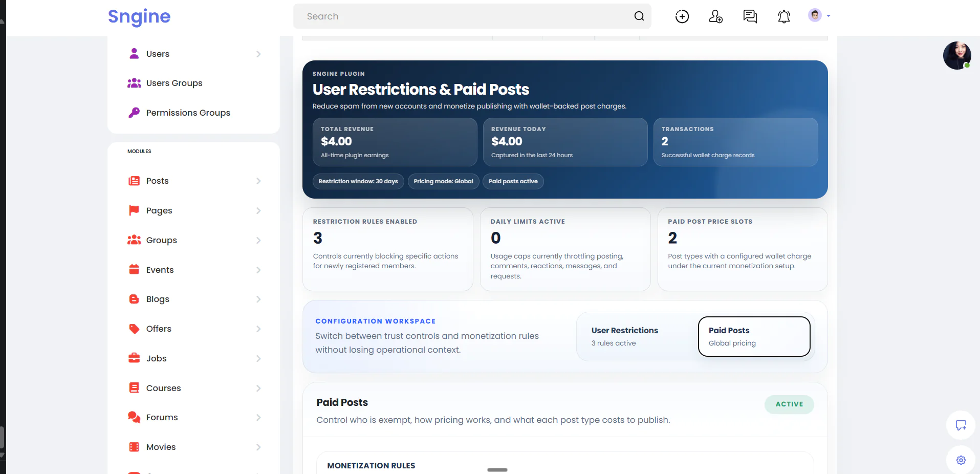Click the Search input field

click(472, 16)
